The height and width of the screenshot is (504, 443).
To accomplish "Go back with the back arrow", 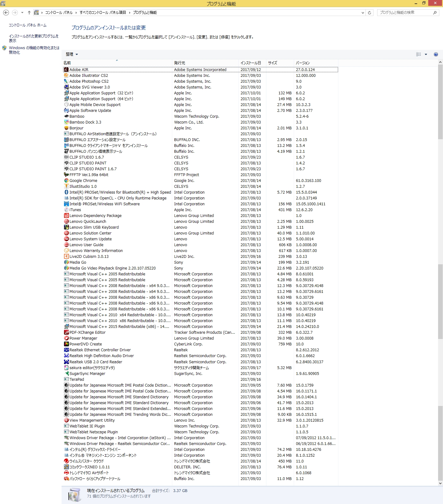I will [6, 13].
